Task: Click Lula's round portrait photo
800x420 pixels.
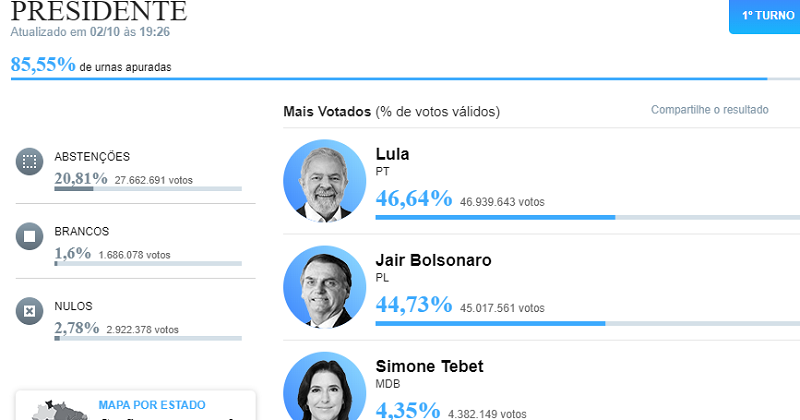Action: [x=324, y=181]
